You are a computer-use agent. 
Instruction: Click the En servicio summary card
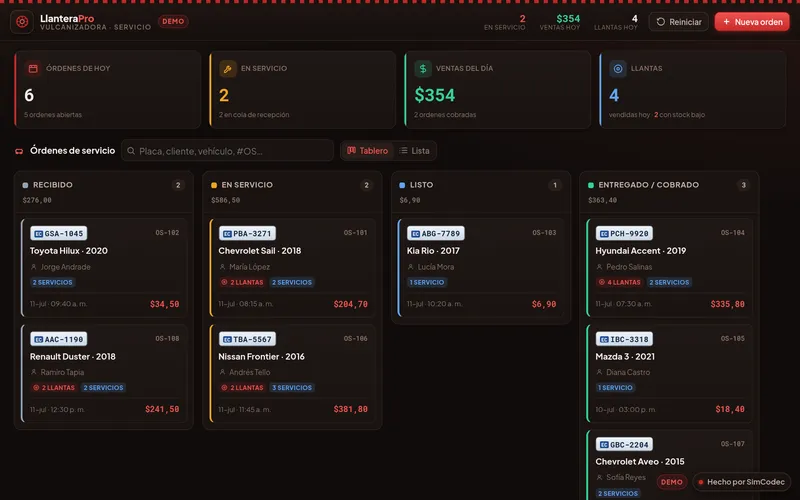(303, 89)
